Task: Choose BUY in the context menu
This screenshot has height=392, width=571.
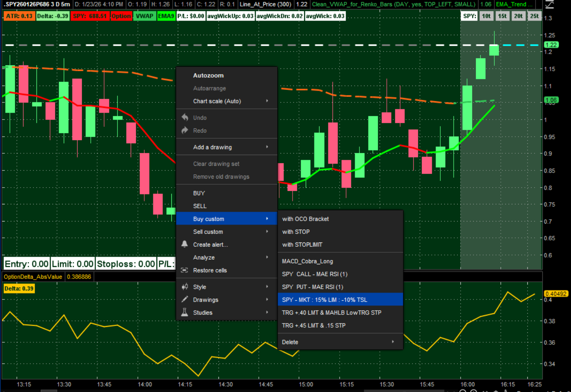Action: click(x=199, y=193)
